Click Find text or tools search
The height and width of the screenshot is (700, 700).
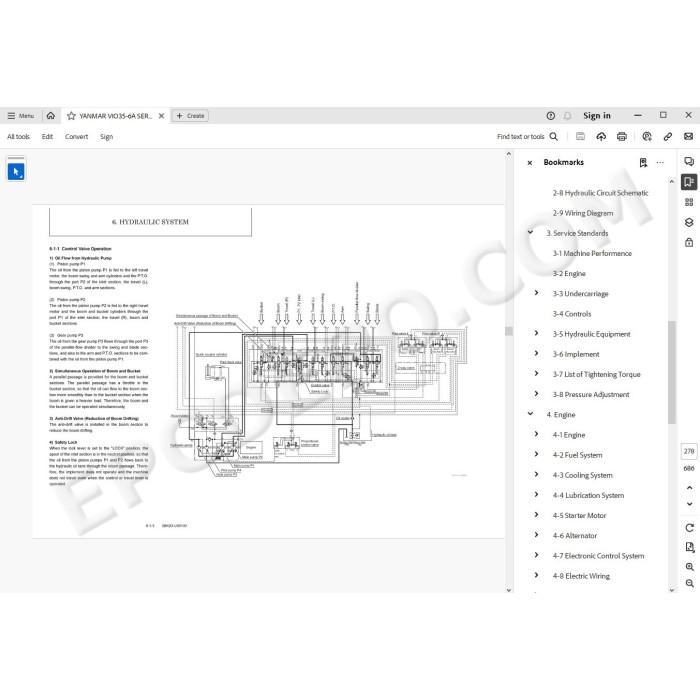(527, 137)
